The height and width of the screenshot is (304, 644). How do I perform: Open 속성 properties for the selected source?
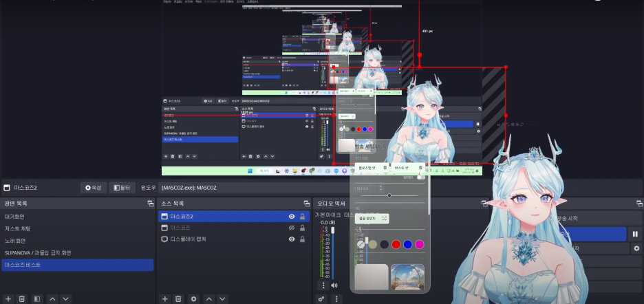pos(94,188)
